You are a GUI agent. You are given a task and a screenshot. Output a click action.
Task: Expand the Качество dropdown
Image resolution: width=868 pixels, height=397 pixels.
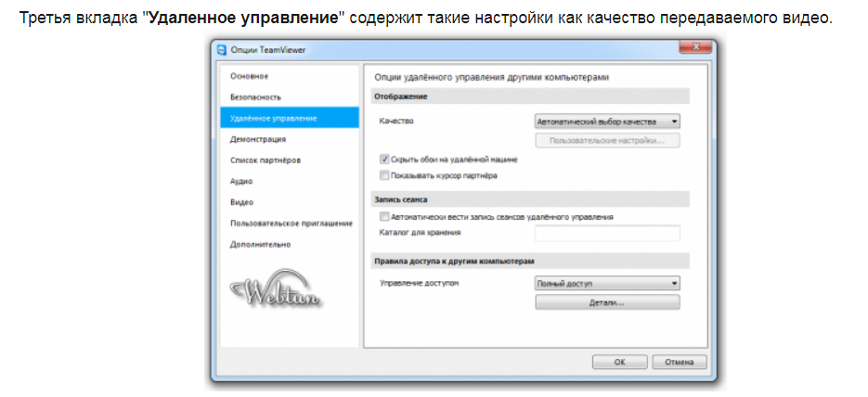click(x=607, y=122)
